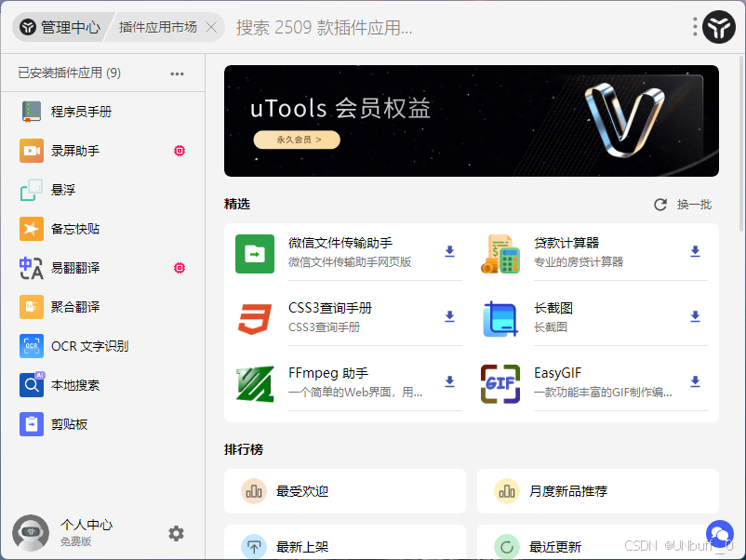The image size is (746, 560).
Task: Click the 贷款计算器 calculator icon
Action: pos(500,254)
